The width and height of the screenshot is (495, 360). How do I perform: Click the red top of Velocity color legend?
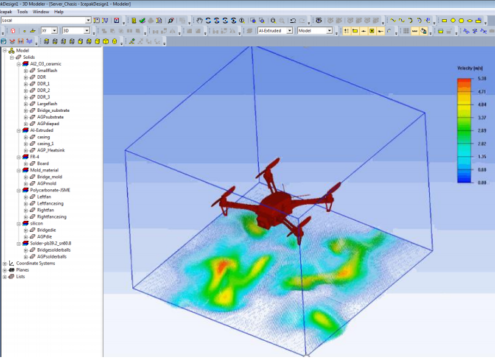click(x=464, y=81)
